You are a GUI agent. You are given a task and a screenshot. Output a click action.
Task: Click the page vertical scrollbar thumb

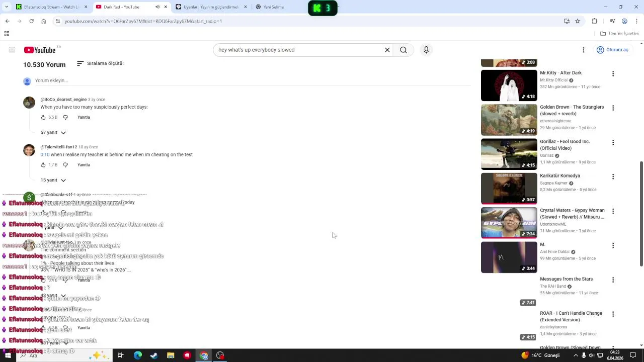pos(641,214)
